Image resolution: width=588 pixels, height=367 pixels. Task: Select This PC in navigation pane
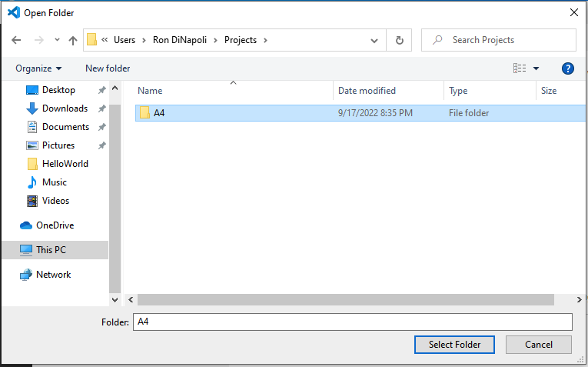click(x=51, y=250)
